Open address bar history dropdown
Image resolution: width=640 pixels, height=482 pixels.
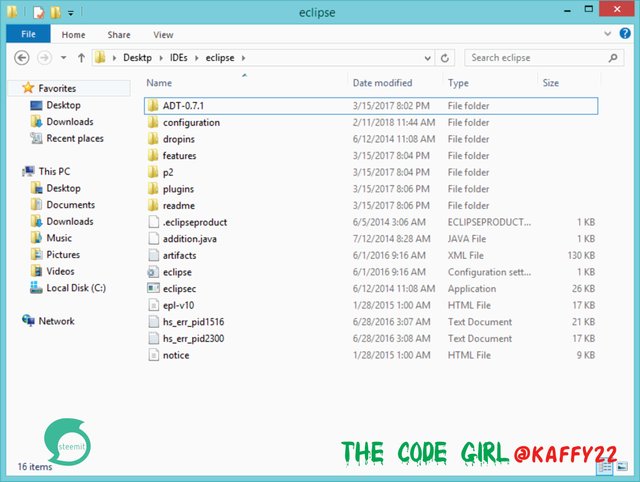tap(427, 58)
